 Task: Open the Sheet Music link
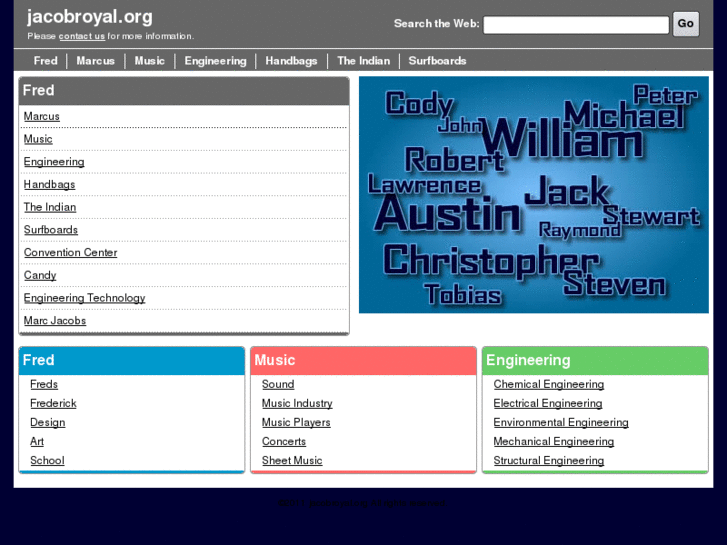(292, 461)
